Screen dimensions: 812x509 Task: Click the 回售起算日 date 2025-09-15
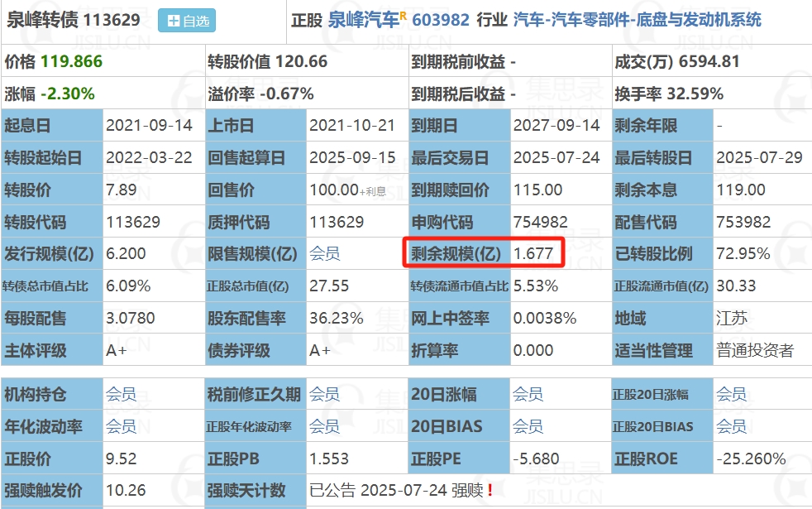pos(352,157)
